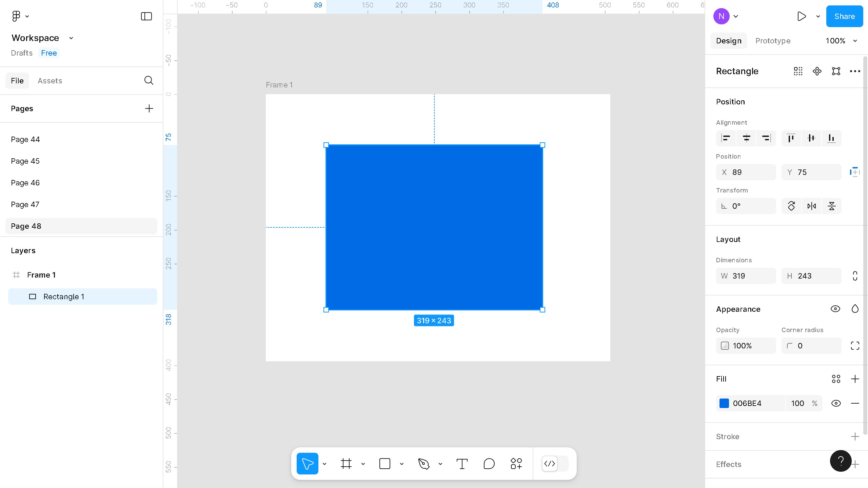Image resolution: width=868 pixels, height=488 pixels.
Task: Click the Create component icon
Action: tap(817, 71)
